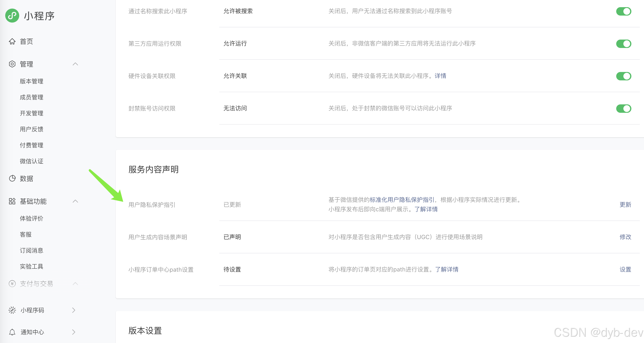Collapse the 基础功能 menu group chevron
The width and height of the screenshot is (644, 343).
75,201
